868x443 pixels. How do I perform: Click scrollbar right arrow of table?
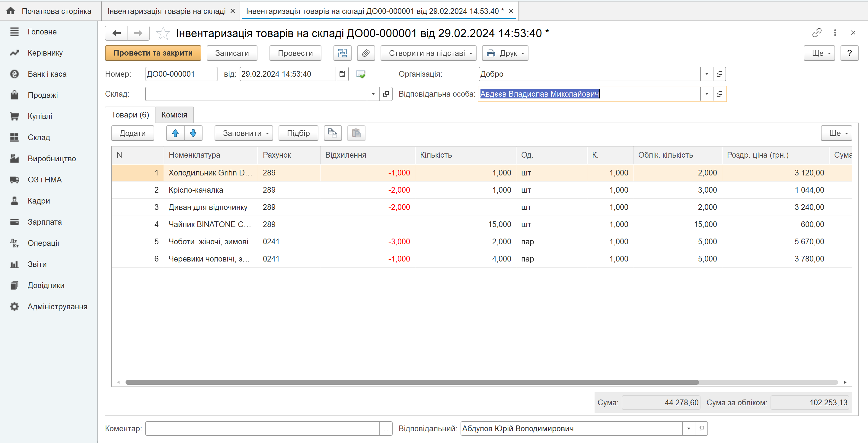pos(845,382)
